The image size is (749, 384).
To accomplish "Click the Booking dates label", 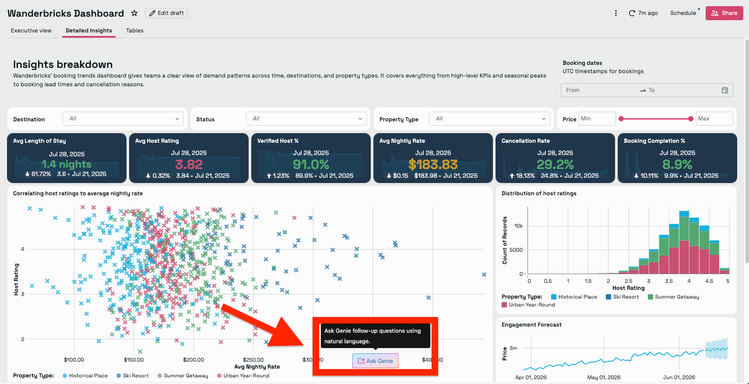I will point(582,63).
